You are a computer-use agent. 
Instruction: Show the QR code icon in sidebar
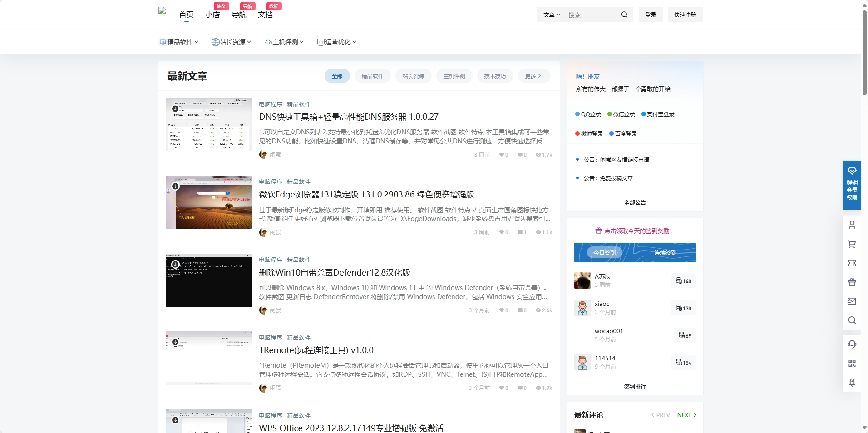[x=852, y=363]
